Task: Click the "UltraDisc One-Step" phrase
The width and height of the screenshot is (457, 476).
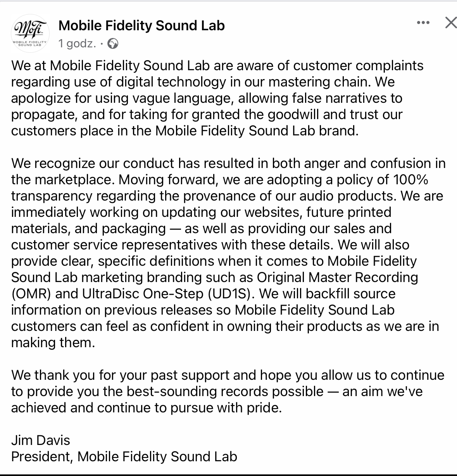Action: 143,294
